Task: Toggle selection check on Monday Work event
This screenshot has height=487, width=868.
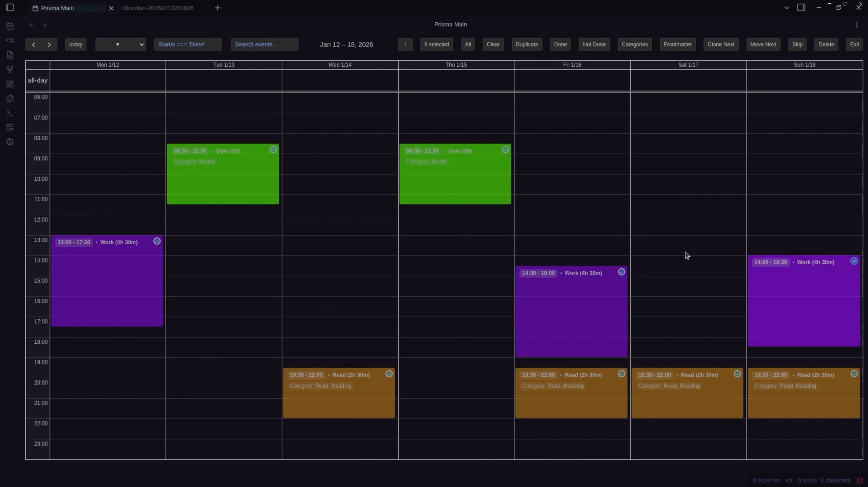Action: (157, 241)
